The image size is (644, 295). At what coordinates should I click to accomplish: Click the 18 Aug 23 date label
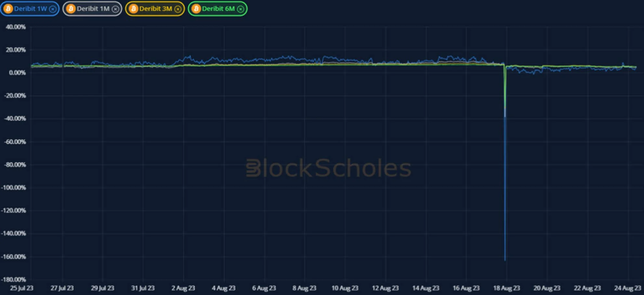pos(507,288)
